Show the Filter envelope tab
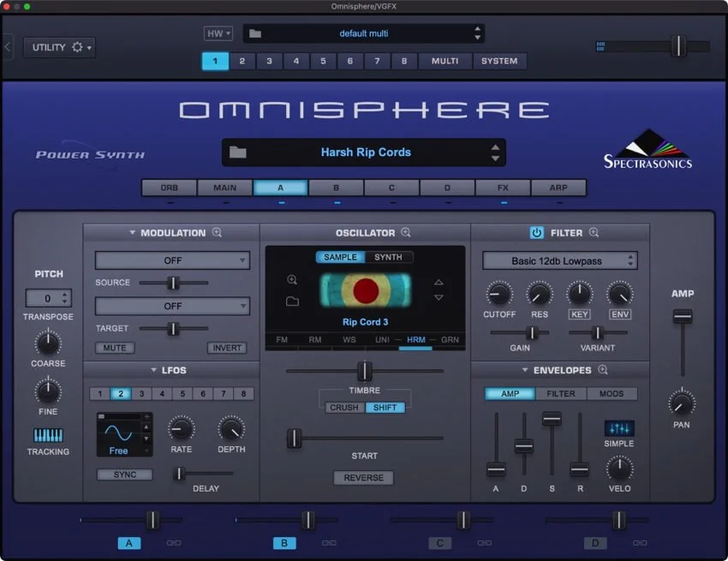Viewport: 728px width, 561px height. (560, 394)
